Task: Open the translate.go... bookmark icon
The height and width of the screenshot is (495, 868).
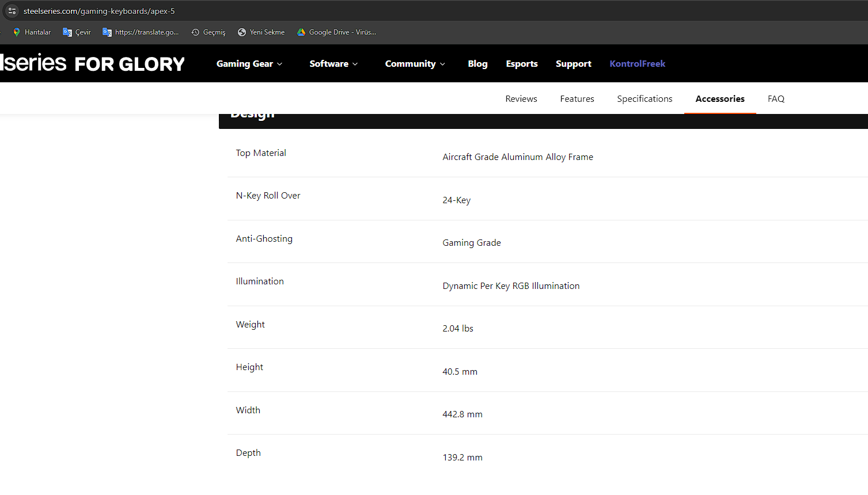Action: click(107, 32)
